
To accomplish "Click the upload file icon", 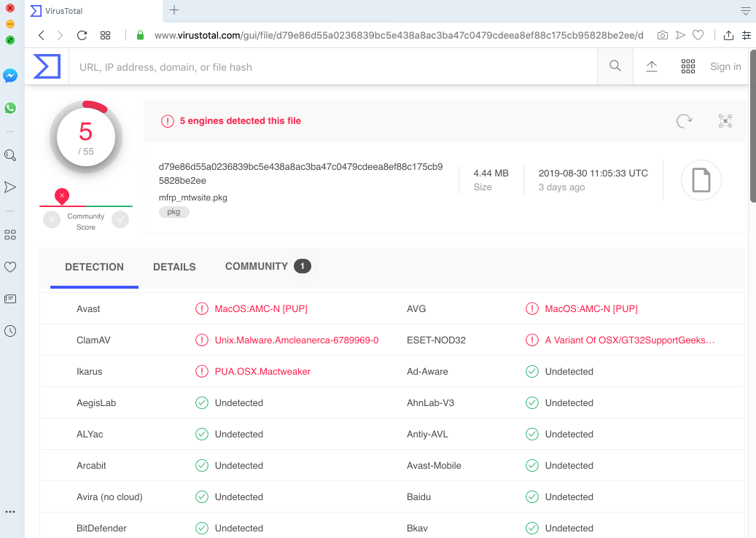I will [652, 66].
